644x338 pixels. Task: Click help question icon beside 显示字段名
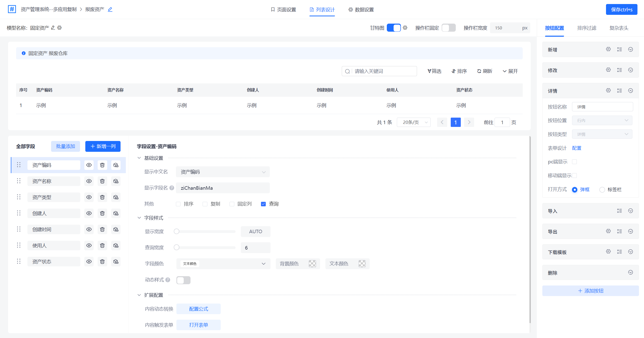pos(172,188)
